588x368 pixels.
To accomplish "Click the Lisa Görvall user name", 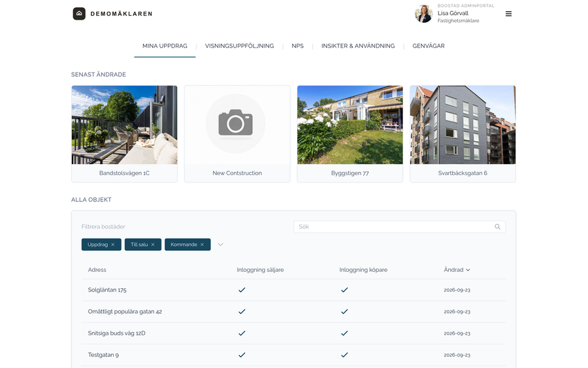I will pyautogui.click(x=453, y=13).
